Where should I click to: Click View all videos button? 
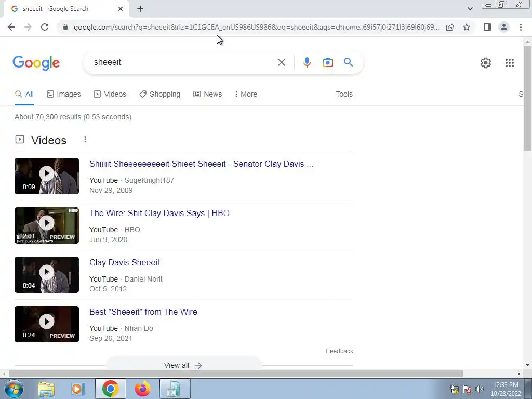[x=183, y=365]
